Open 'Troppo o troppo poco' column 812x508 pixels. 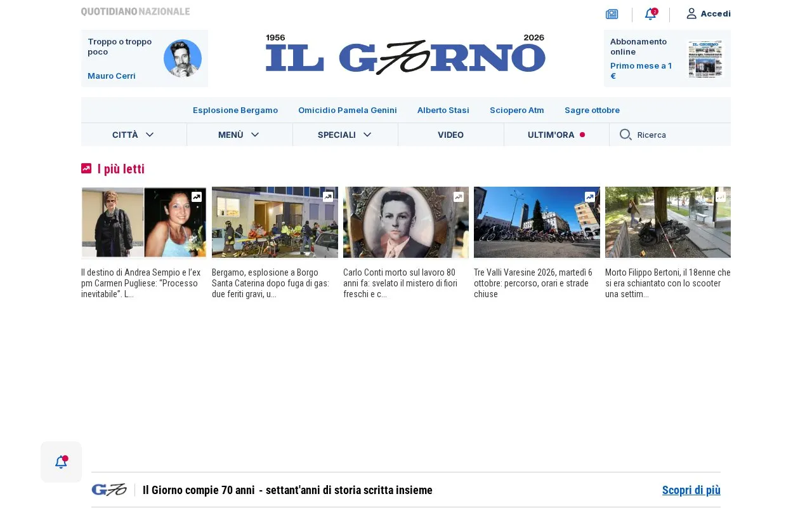[x=120, y=46]
